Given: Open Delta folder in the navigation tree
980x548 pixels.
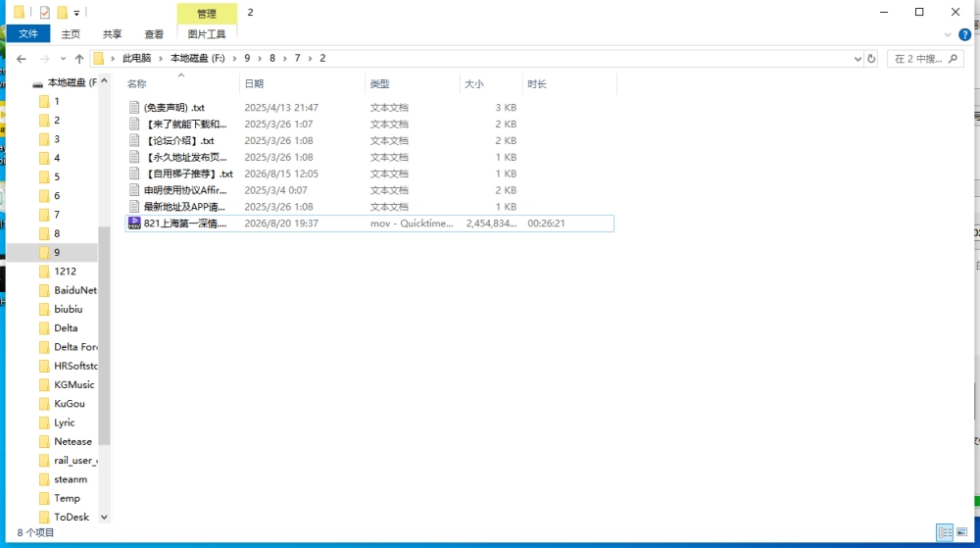Looking at the screenshot, I should 66,328.
